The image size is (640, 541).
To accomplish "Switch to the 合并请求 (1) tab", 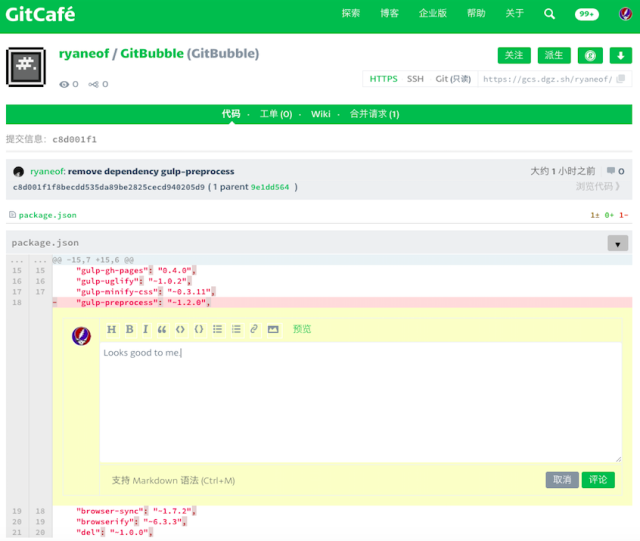I will (x=374, y=114).
